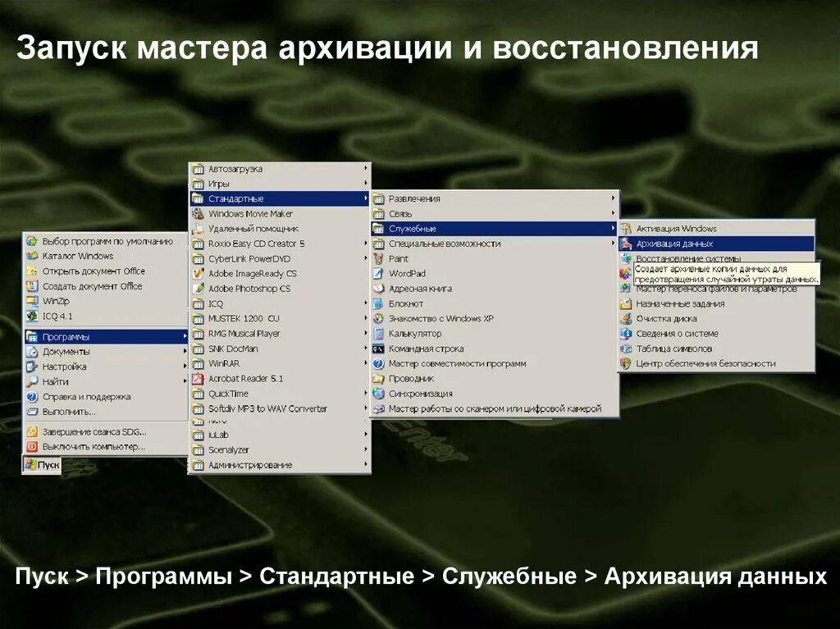Open Архивация данных menu entry

point(715,244)
